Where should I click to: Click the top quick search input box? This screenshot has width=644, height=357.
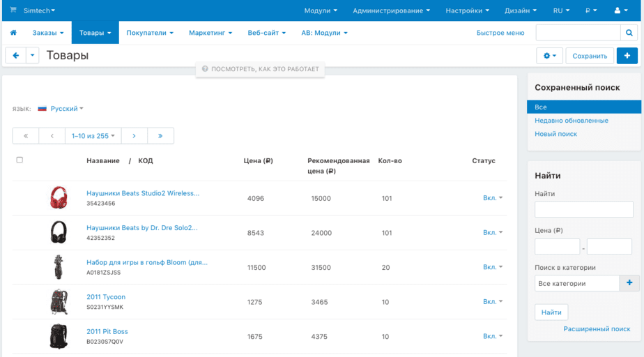point(578,33)
